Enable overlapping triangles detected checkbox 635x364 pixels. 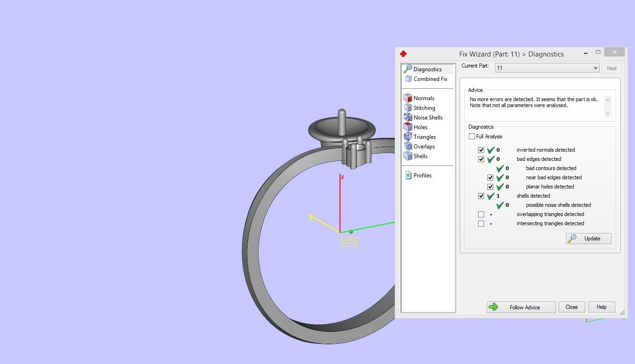[481, 214]
